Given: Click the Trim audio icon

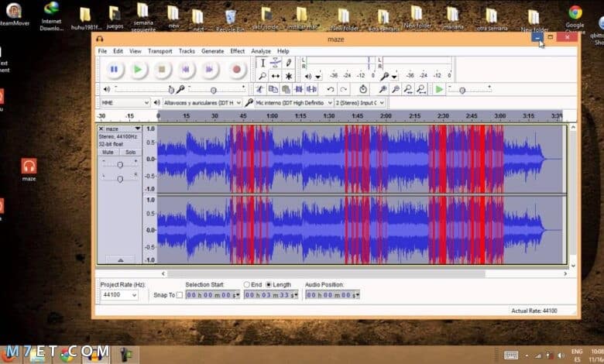Looking at the screenshot, I should tap(299, 89).
